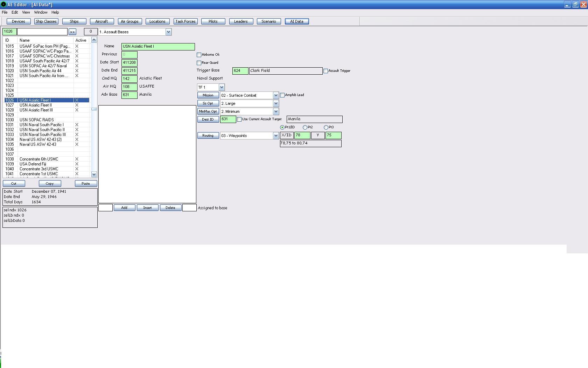Click the Date Start input field
The height and width of the screenshot is (368, 588).
(x=129, y=62)
